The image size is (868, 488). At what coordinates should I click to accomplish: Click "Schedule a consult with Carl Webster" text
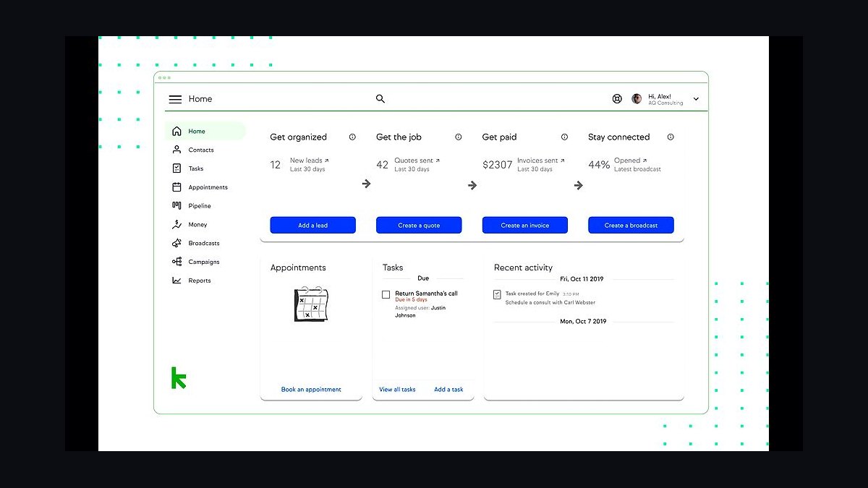(550, 302)
